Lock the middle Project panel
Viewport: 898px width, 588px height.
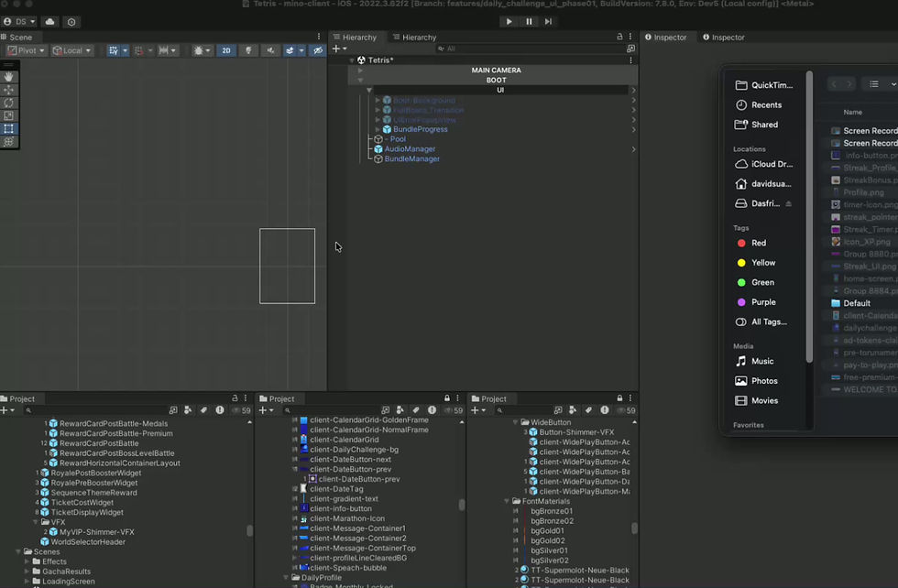[x=447, y=397]
